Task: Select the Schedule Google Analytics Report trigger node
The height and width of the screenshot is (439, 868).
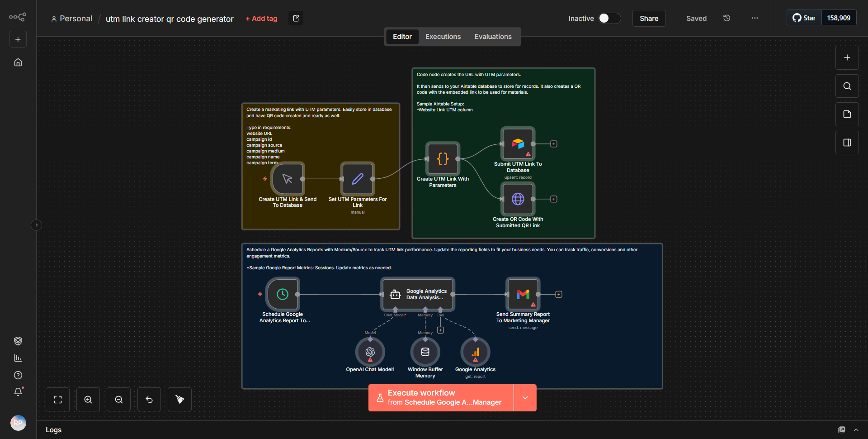Action: 283,294
